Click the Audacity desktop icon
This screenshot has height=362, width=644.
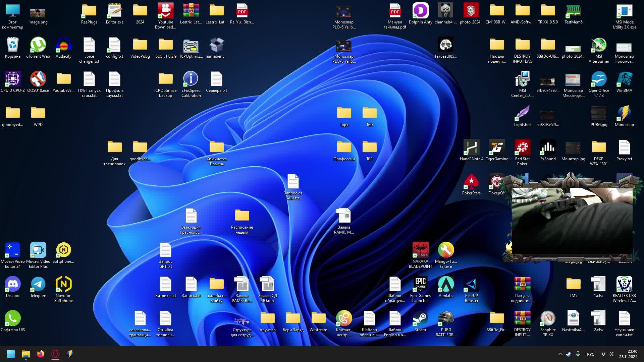pos(63,45)
